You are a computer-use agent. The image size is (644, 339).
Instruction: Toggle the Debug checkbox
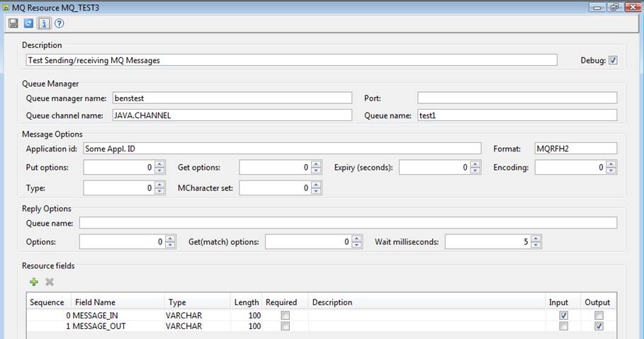pos(613,61)
